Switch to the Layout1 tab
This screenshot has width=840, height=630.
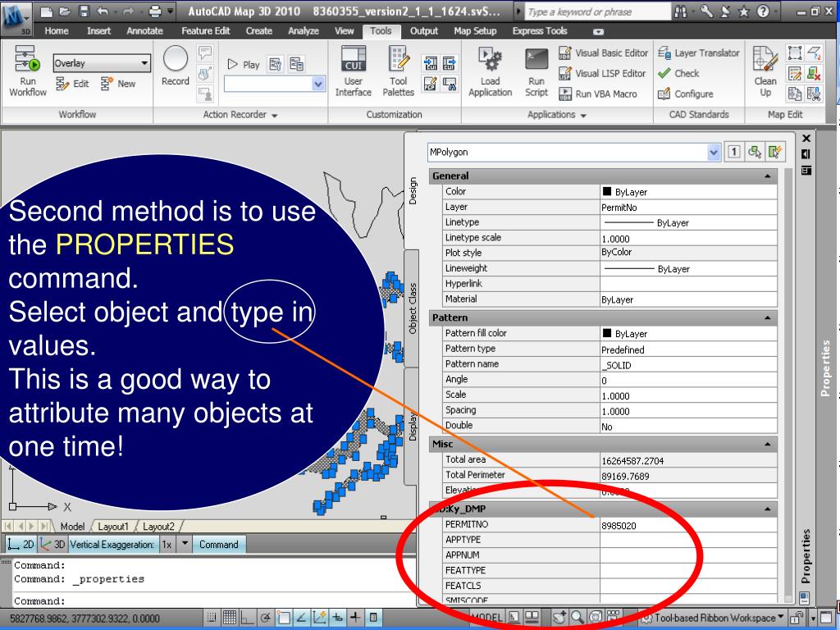click(x=113, y=527)
